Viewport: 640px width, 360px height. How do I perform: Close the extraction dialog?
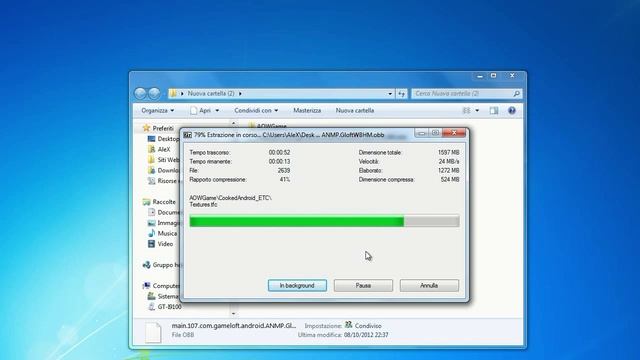(x=454, y=133)
